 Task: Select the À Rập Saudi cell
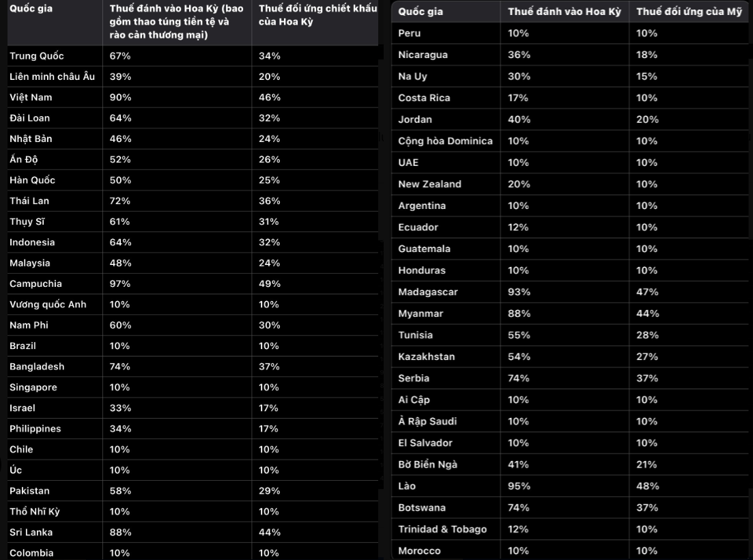(x=427, y=421)
